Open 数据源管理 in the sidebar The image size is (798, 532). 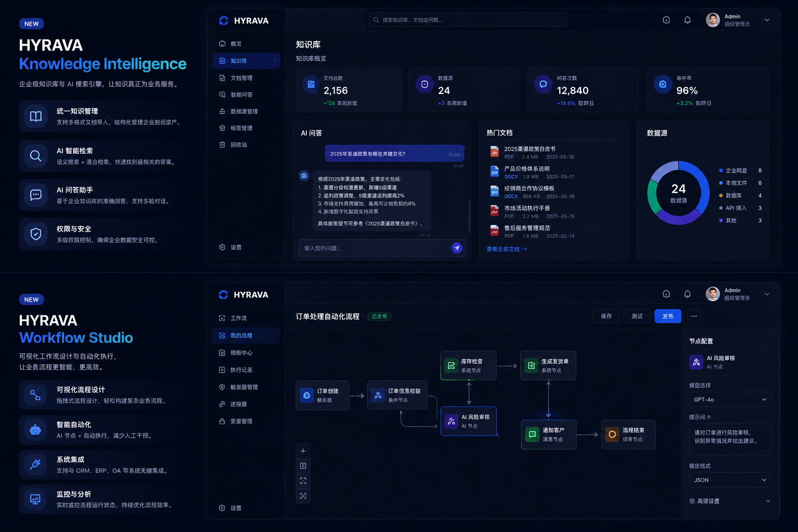[x=246, y=111]
